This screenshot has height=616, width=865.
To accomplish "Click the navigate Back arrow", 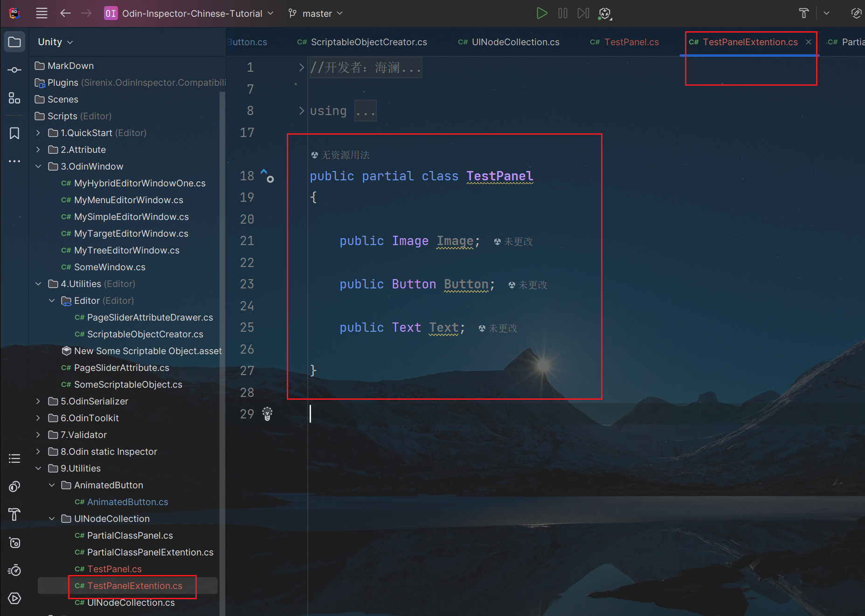I will coord(65,14).
